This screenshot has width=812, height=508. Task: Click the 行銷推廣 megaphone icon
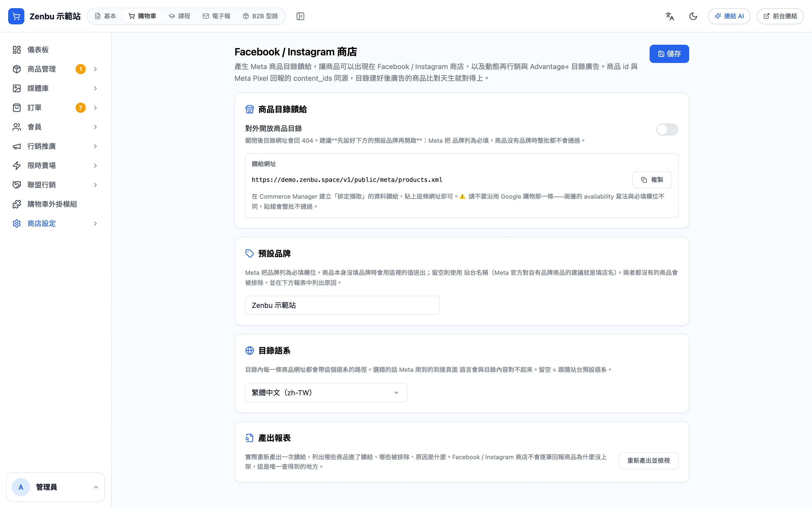[17, 146]
